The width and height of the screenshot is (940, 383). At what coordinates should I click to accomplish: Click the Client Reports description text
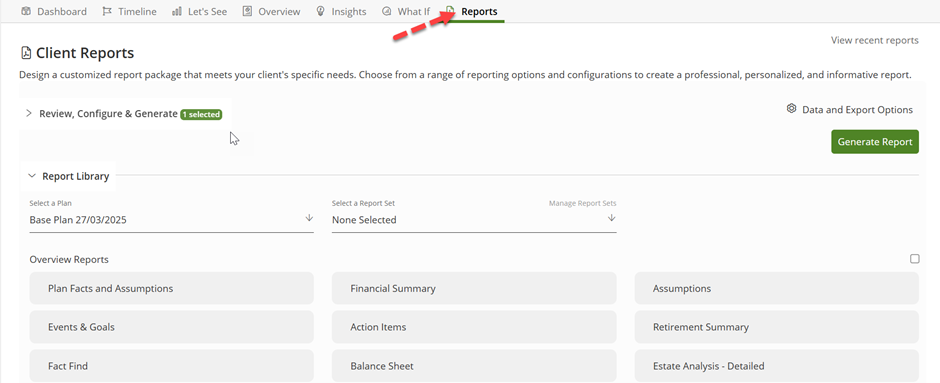(465, 76)
